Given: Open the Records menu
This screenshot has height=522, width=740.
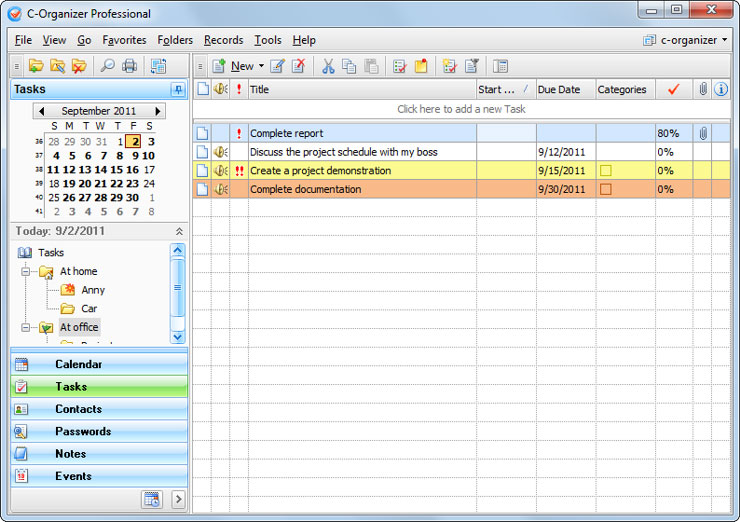Looking at the screenshot, I should pos(223,40).
